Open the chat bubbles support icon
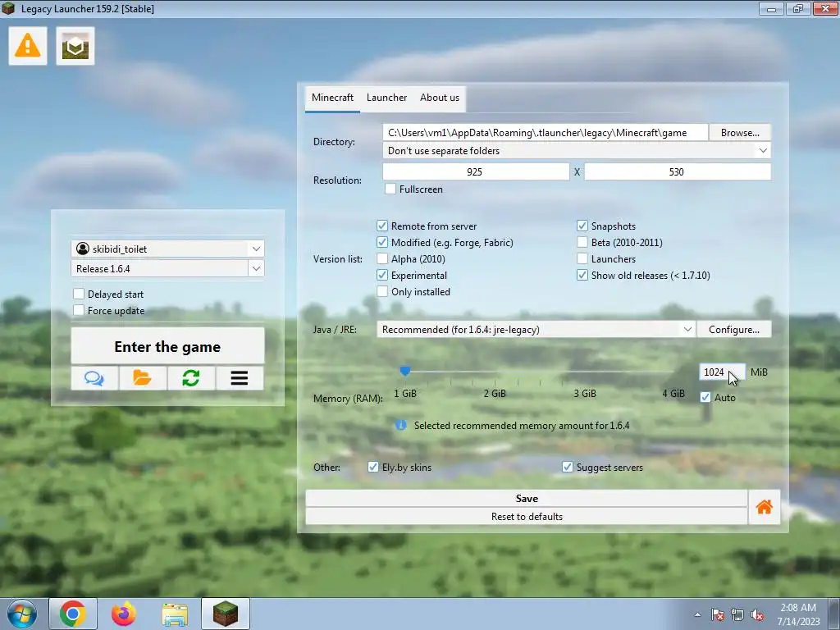Image resolution: width=840 pixels, height=630 pixels. coord(94,378)
